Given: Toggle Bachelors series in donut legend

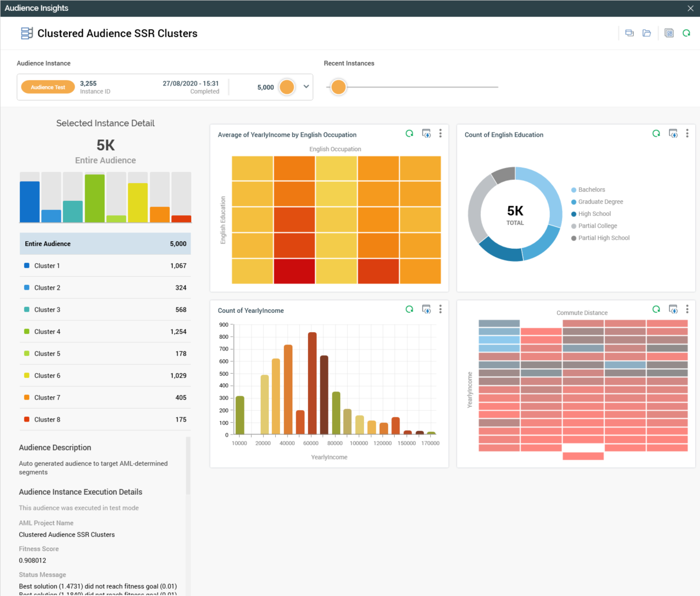Looking at the screenshot, I should pos(591,190).
